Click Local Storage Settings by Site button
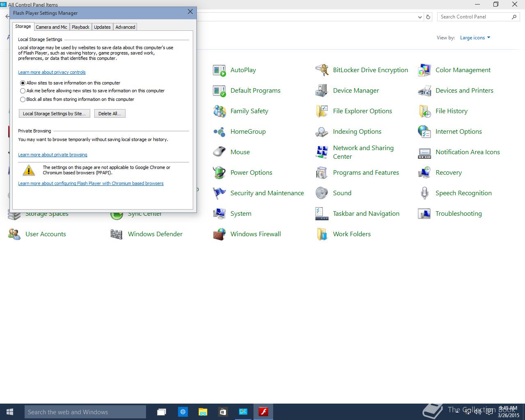525x420 pixels. (x=54, y=114)
